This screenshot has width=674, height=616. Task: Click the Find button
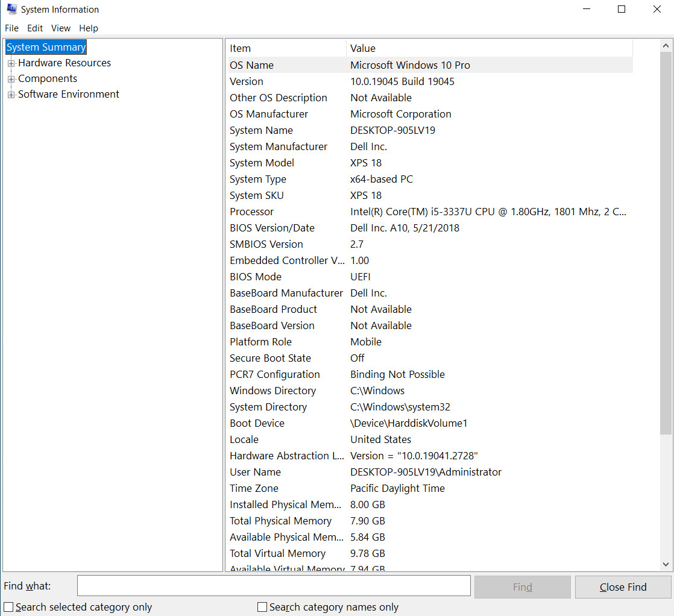[522, 587]
